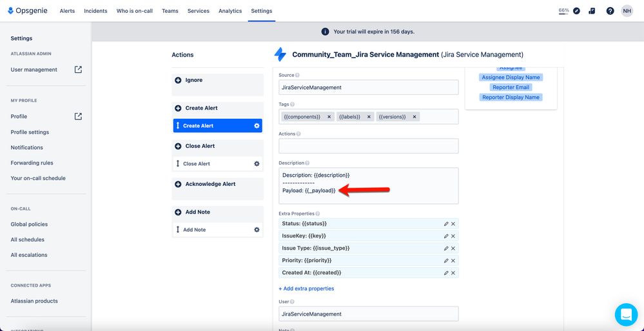The height and width of the screenshot is (331, 644).
Task: Click Add extra properties link
Action: [306, 288]
